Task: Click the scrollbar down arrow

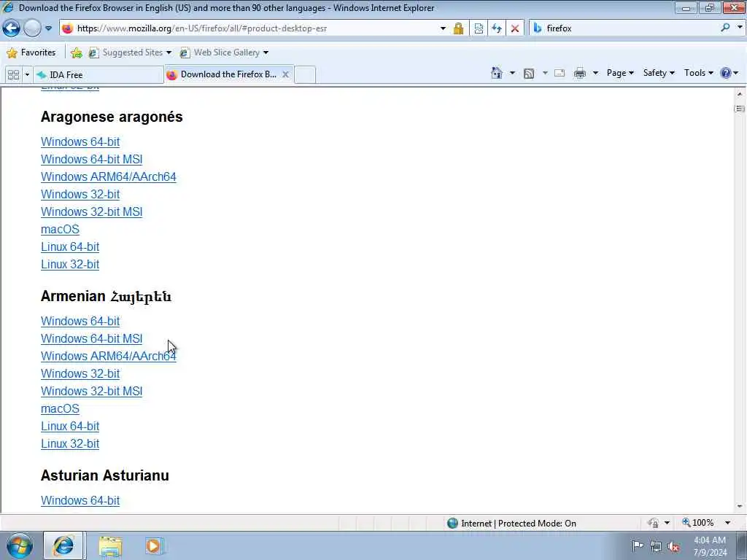Action: (740, 507)
